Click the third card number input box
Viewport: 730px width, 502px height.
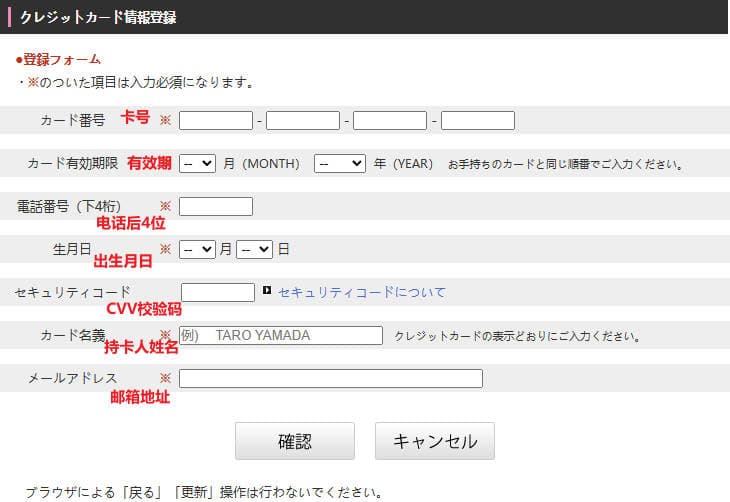click(x=390, y=121)
